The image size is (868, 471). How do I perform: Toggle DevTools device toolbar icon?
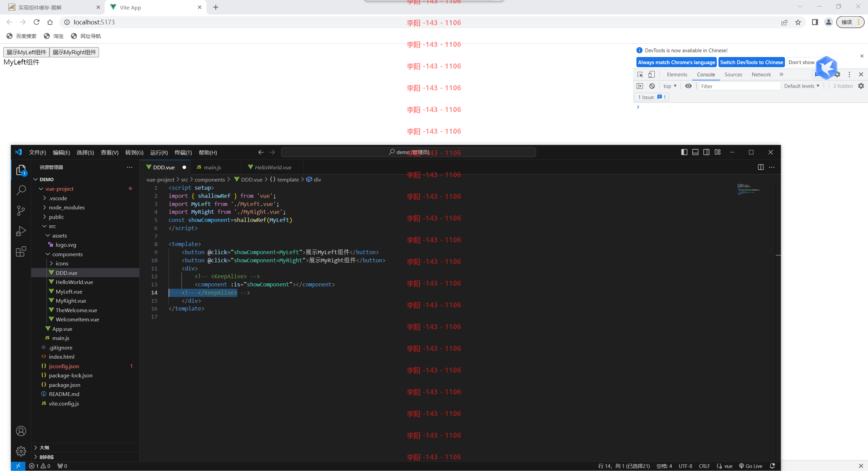pos(652,74)
